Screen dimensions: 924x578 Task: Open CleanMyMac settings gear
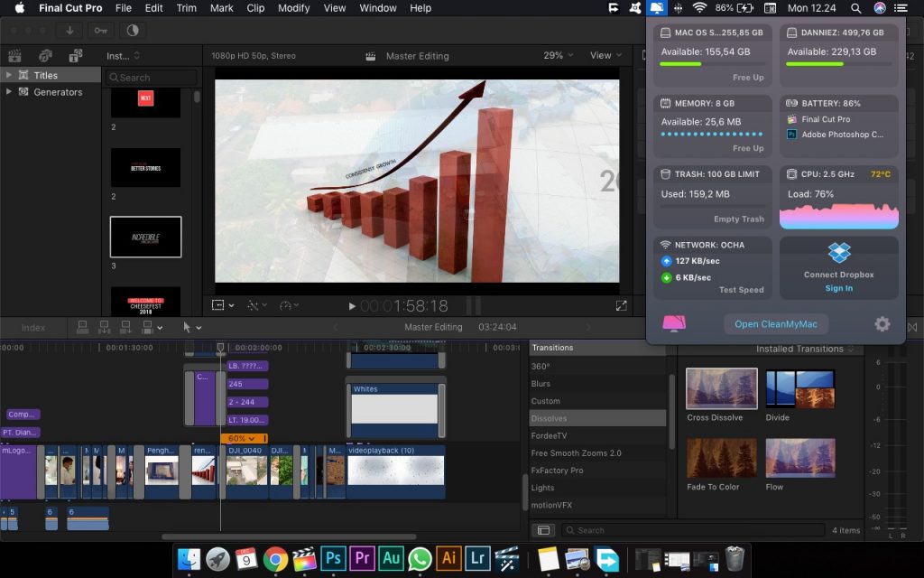(x=882, y=324)
